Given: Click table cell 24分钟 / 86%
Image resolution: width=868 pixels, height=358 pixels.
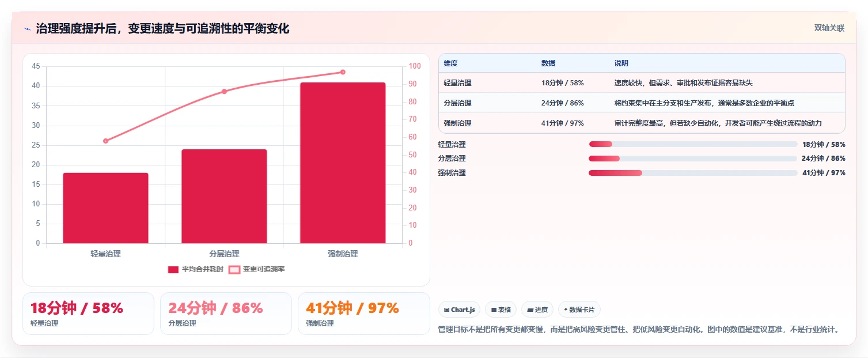Looking at the screenshot, I should [x=563, y=103].
